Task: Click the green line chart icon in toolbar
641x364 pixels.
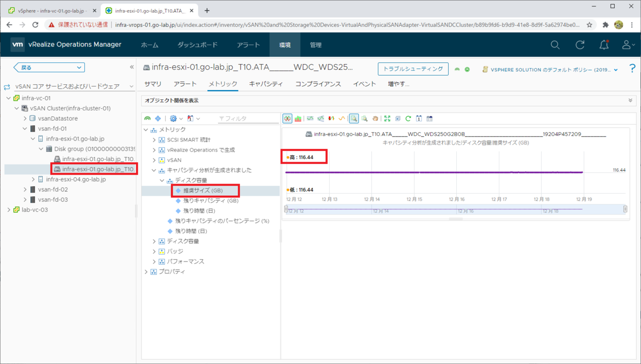Action: pyautogui.click(x=309, y=118)
